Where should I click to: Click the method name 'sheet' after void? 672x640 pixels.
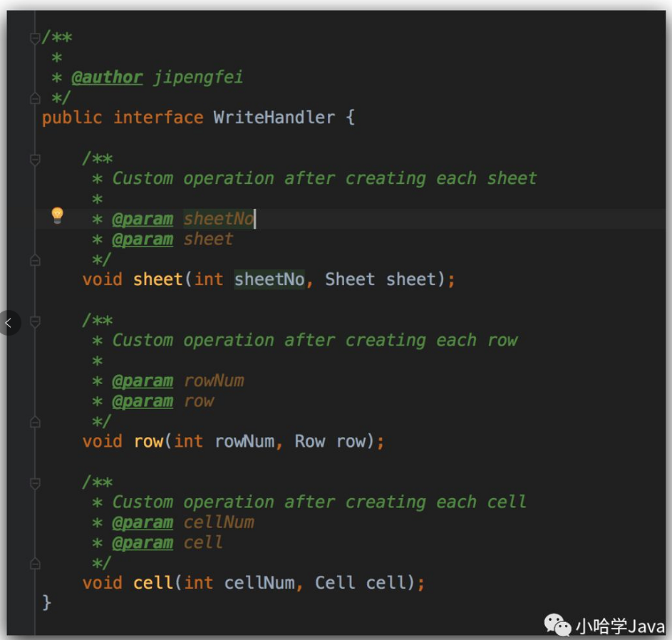tap(158, 279)
